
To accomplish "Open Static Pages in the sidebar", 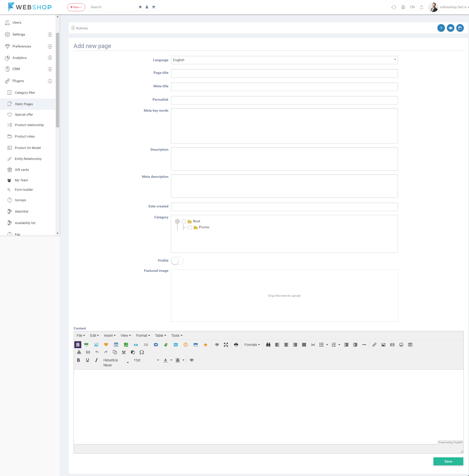I will pos(28,104).
